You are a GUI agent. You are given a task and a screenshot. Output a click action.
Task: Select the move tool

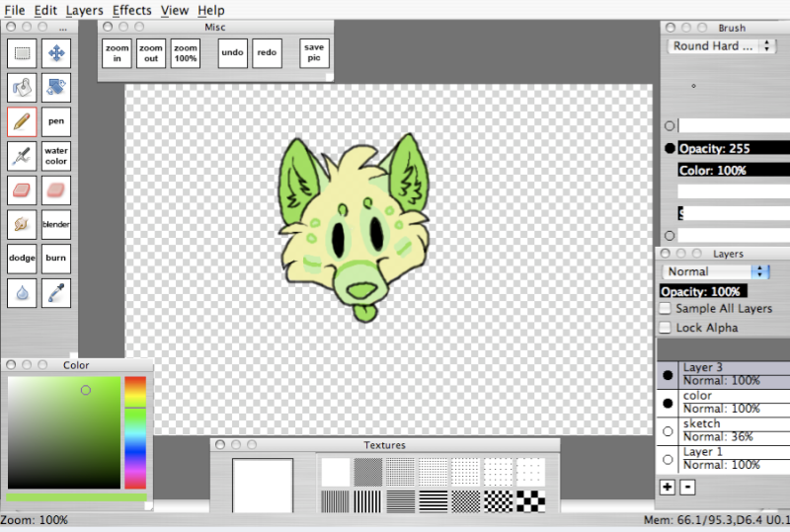56,53
